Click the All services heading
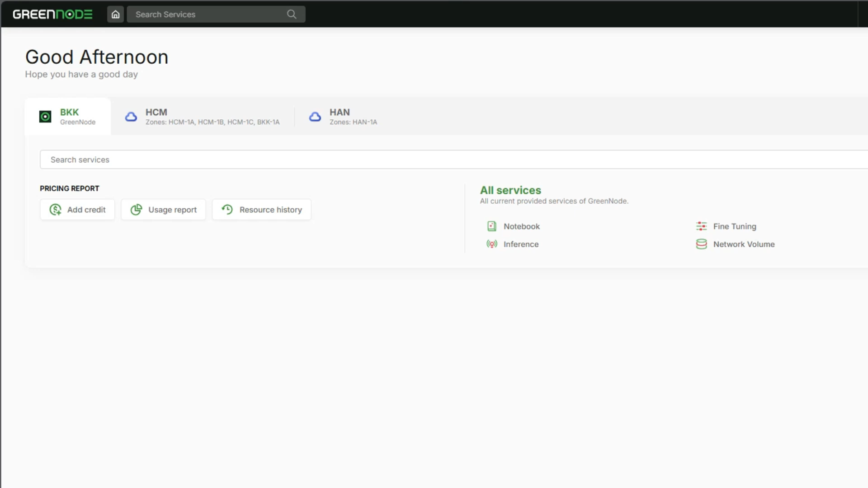Image resolution: width=868 pixels, height=488 pixels. [510, 190]
